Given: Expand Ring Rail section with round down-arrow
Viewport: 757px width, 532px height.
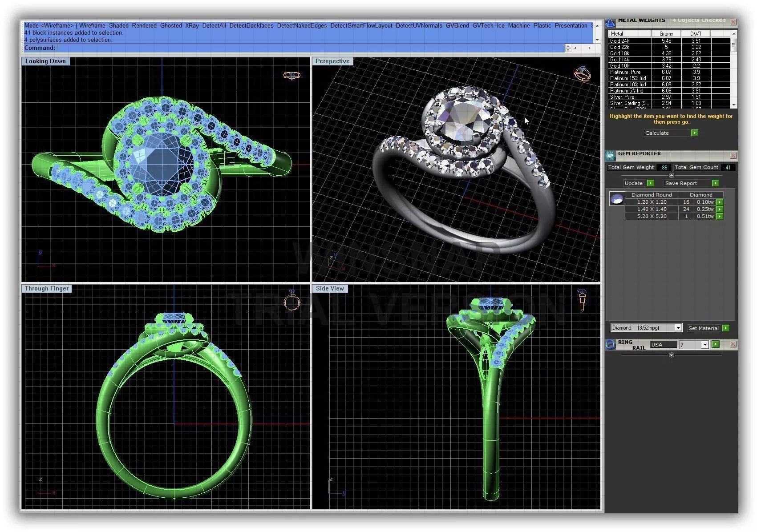Looking at the screenshot, I should pos(672,355).
